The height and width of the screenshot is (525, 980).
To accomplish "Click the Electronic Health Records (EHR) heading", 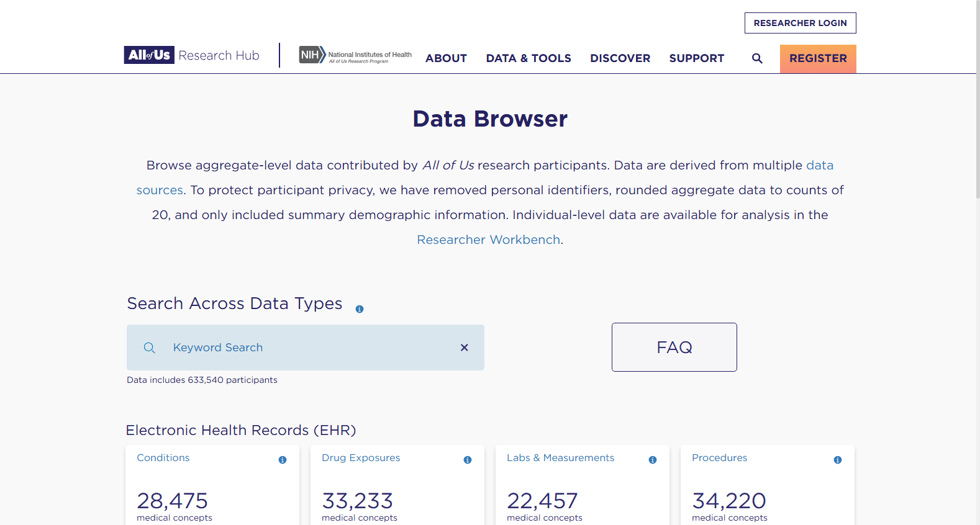I will pos(241,430).
